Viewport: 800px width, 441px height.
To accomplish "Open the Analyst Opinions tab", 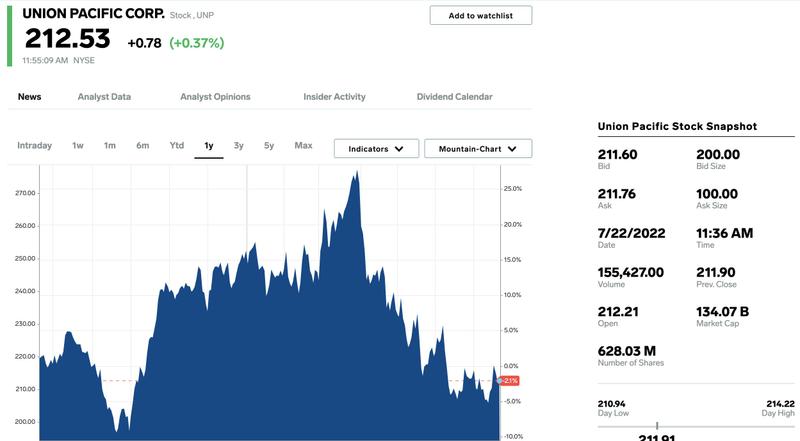I will click(215, 96).
